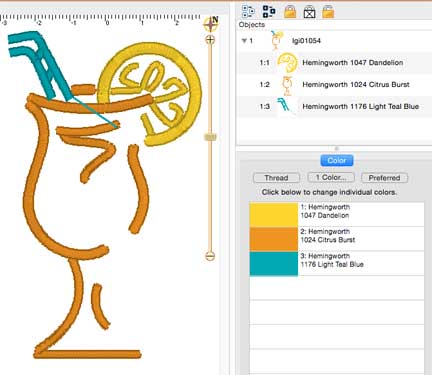Click the yellow Dandelion color swatch
Viewport: 432px width, 375px height.
274,214
